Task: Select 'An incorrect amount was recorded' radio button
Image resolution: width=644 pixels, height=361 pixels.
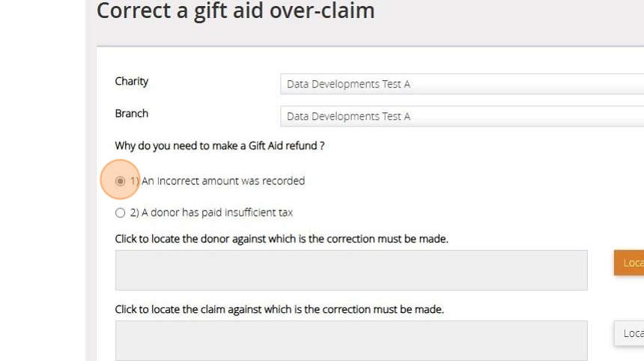Action: 121,180
